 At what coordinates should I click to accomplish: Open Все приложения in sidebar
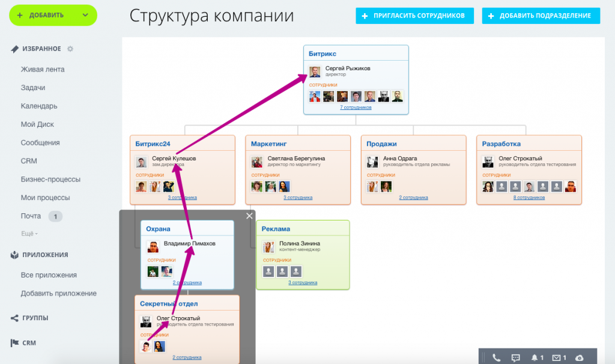[x=49, y=275]
